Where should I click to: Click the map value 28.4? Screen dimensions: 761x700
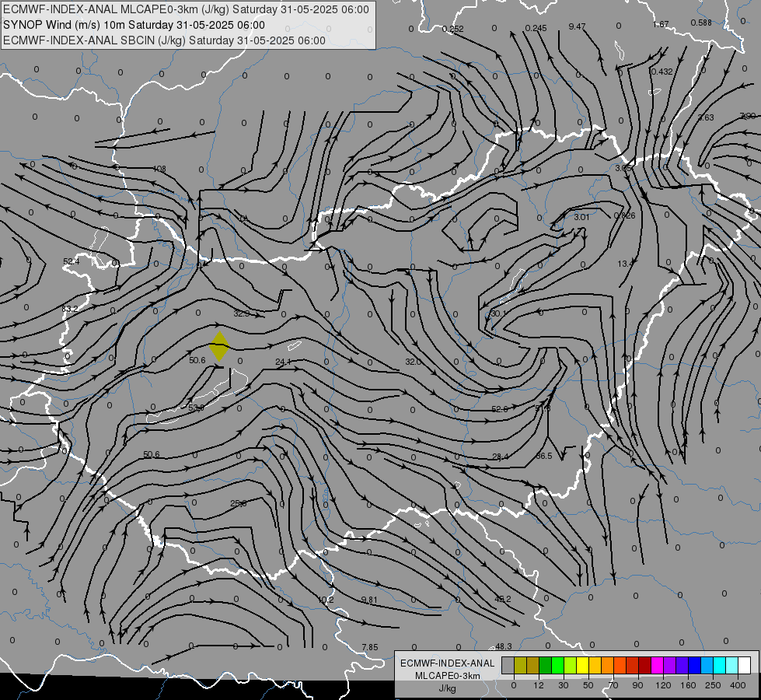[501, 457]
